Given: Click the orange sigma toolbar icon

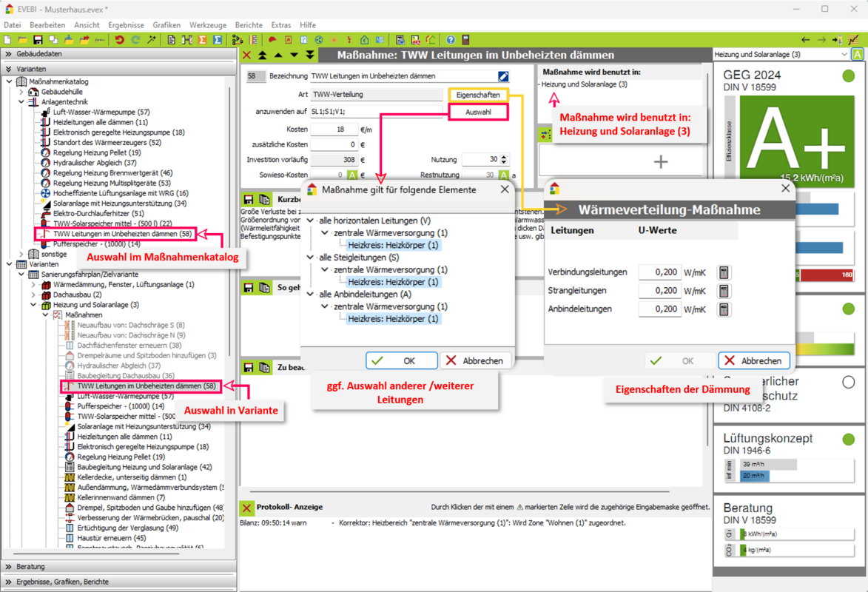Looking at the screenshot, I should point(202,40).
